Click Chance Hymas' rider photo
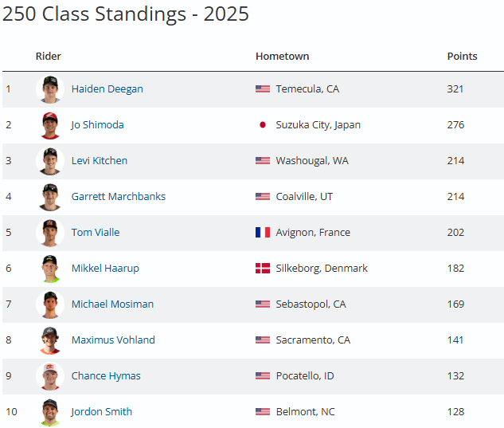The width and height of the screenshot is (504, 428). 50,376
